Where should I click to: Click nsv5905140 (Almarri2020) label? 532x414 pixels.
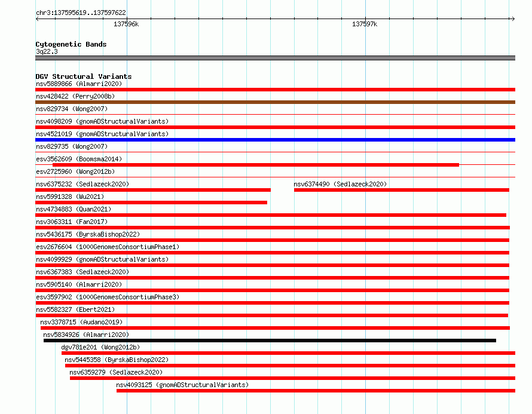[x=79, y=284]
